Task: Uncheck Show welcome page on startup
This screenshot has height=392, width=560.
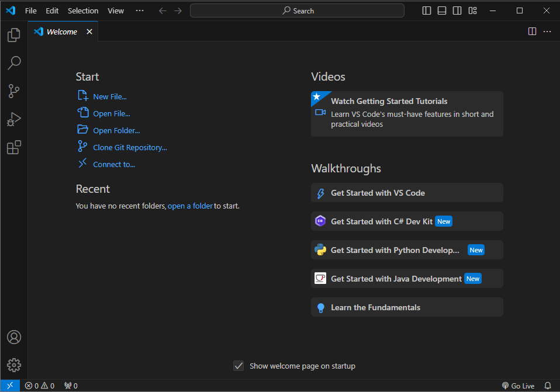Action: [238, 366]
